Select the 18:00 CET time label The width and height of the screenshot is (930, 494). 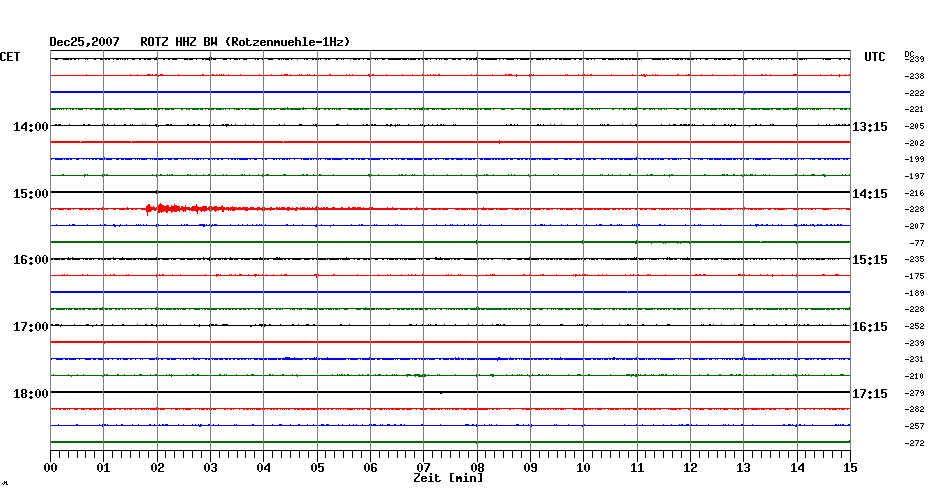(31, 394)
